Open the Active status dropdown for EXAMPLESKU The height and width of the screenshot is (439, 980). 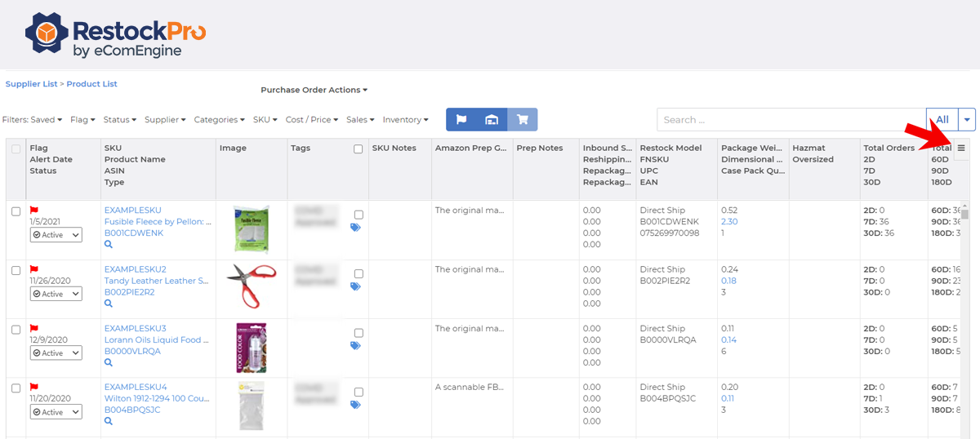pyautogui.click(x=56, y=235)
